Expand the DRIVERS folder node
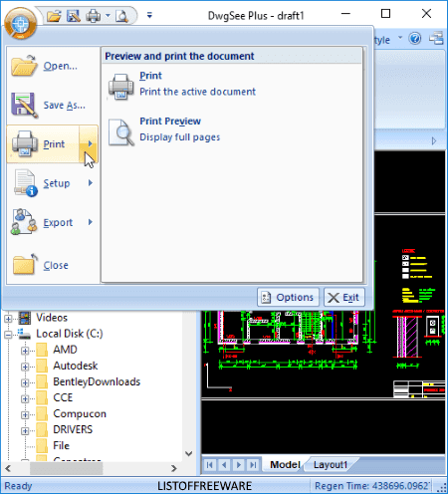The height and width of the screenshot is (494, 448). (x=25, y=431)
